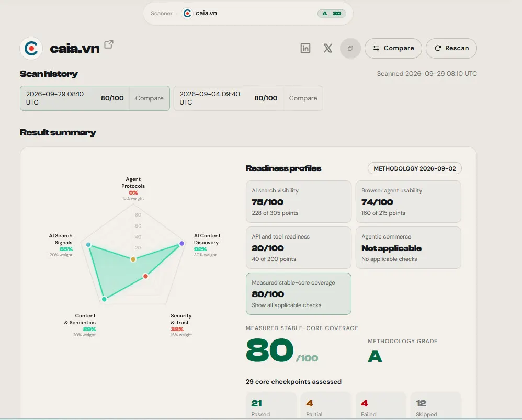Share the result on LinkedIn
The width and height of the screenshot is (522, 420).
click(305, 48)
